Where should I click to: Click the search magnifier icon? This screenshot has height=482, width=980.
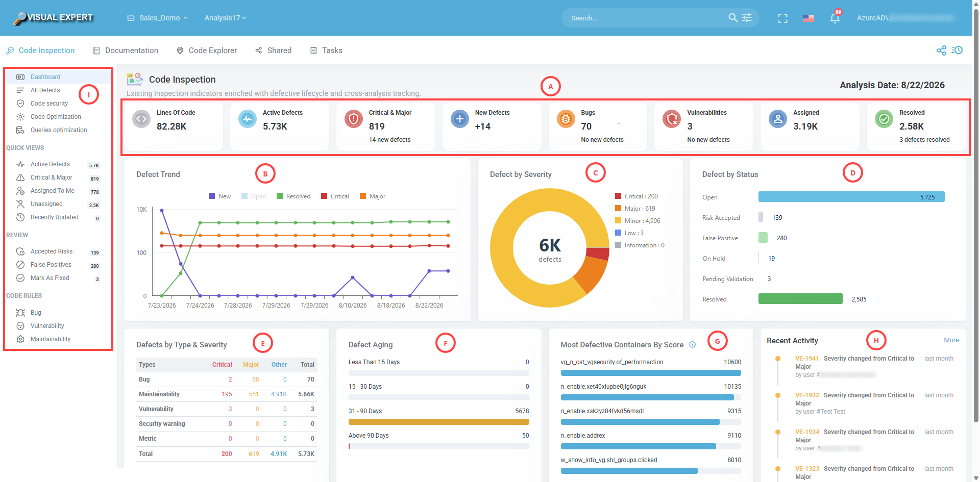[x=732, y=18]
